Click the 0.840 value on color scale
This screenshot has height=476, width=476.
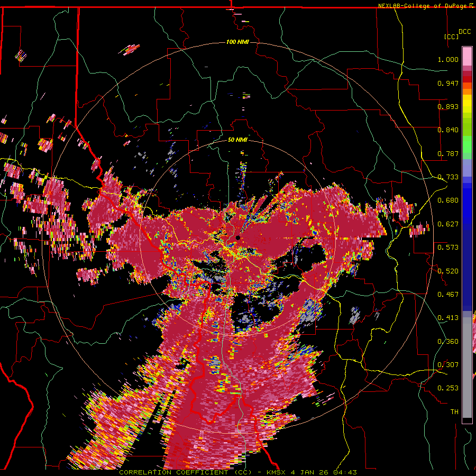[x=448, y=130]
